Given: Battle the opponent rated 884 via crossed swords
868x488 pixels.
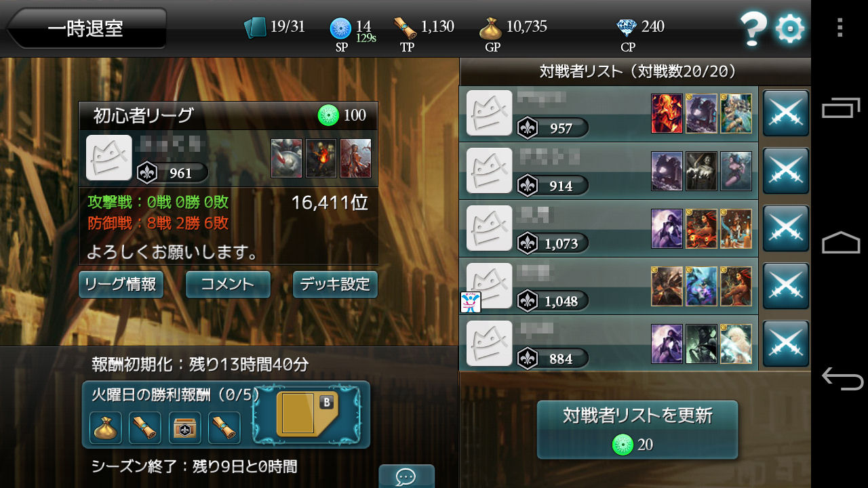Looking at the screenshot, I should [x=786, y=344].
